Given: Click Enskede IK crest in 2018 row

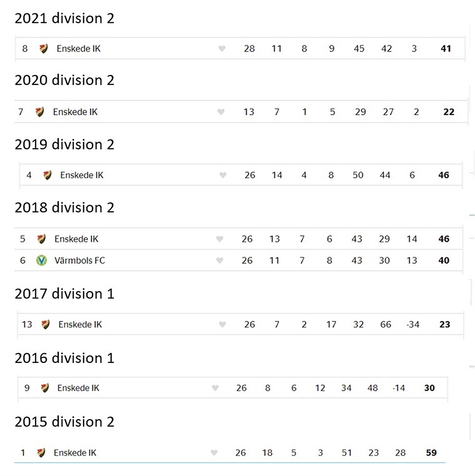Looking at the screenshot, I should (41, 239).
